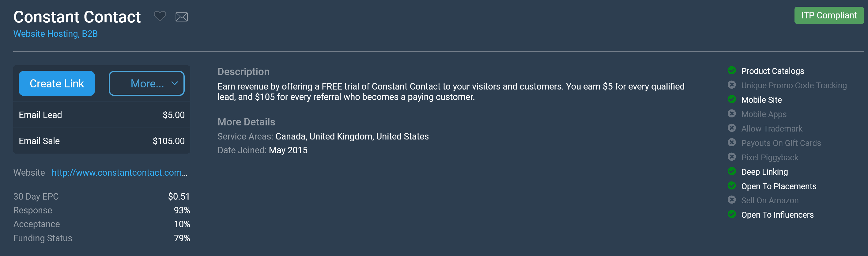Select the Email Lead payout row
This screenshot has width=868, height=256.
point(102,115)
